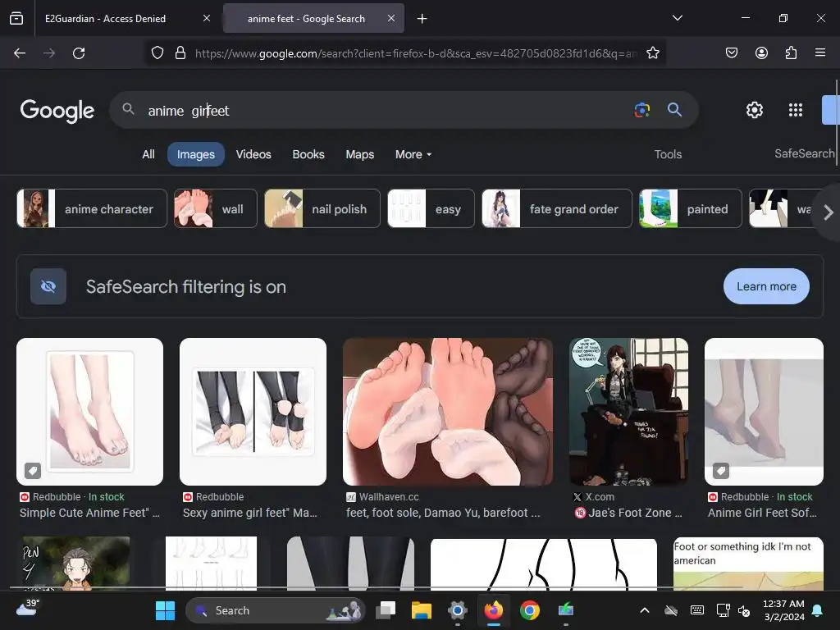Open the Firefox application hamburger menu
Image resolution: width=840 pixels, height=630 pixels.
click(x=820, y=52)
